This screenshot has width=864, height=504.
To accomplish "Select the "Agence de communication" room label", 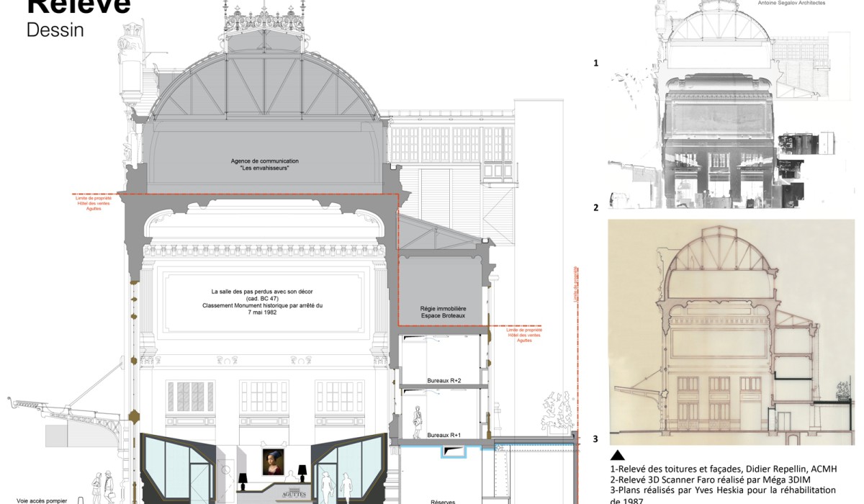I will pos(264,164).
